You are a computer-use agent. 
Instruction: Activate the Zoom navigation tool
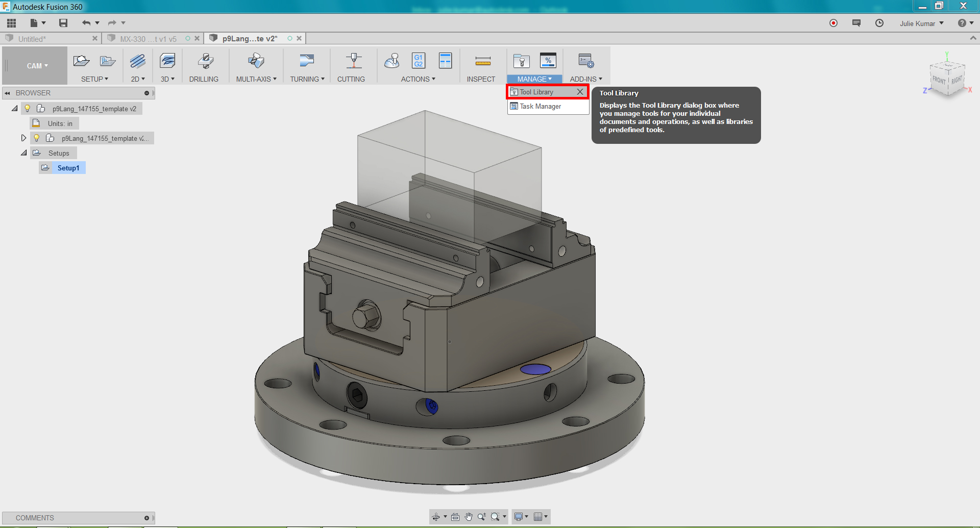482,517
